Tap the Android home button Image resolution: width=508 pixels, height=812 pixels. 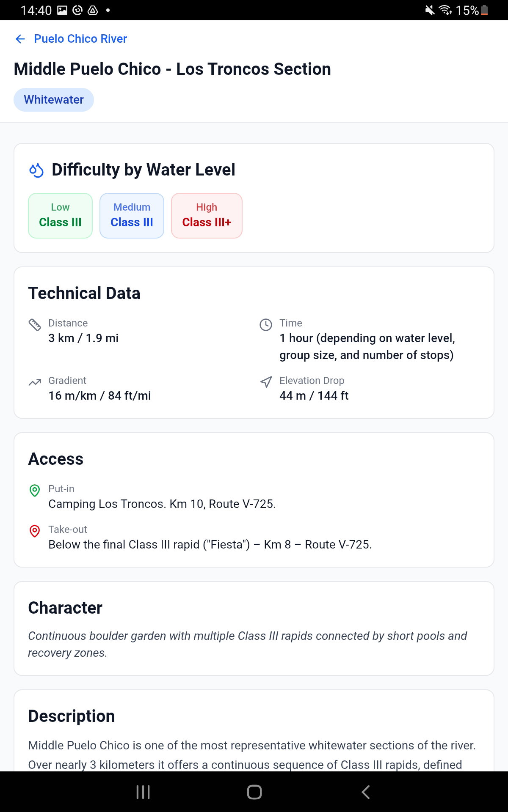(254, 792)
